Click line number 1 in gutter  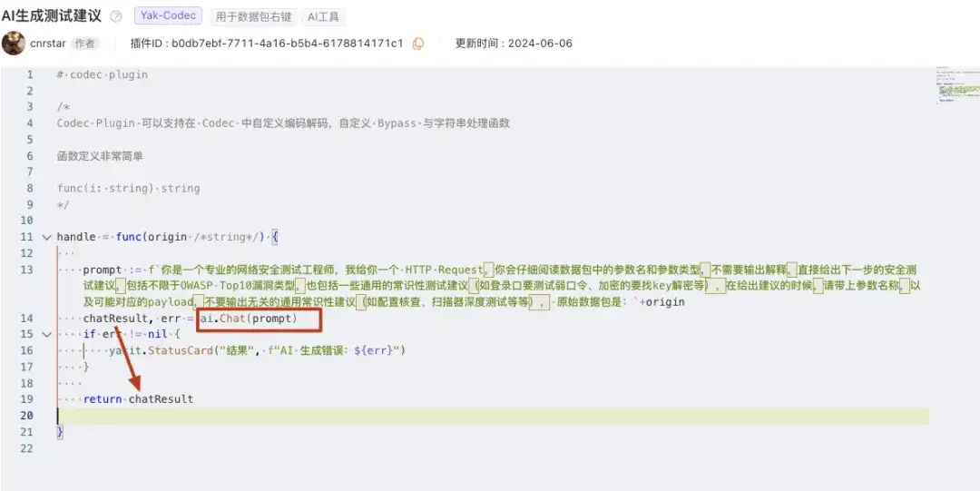[29, 74]
